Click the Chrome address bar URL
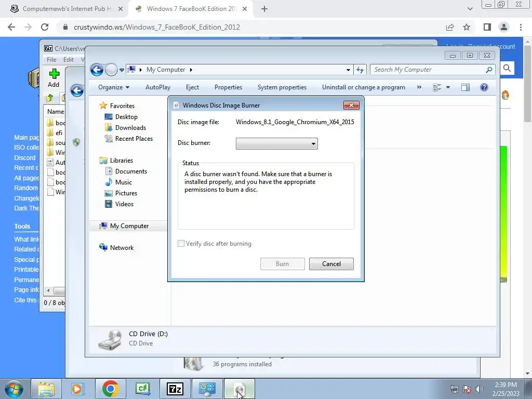532x399 pixels. [x=157, y=27]
